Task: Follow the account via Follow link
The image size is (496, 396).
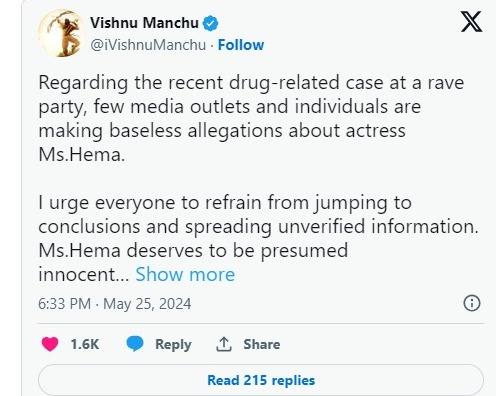Action: (241, 45)
